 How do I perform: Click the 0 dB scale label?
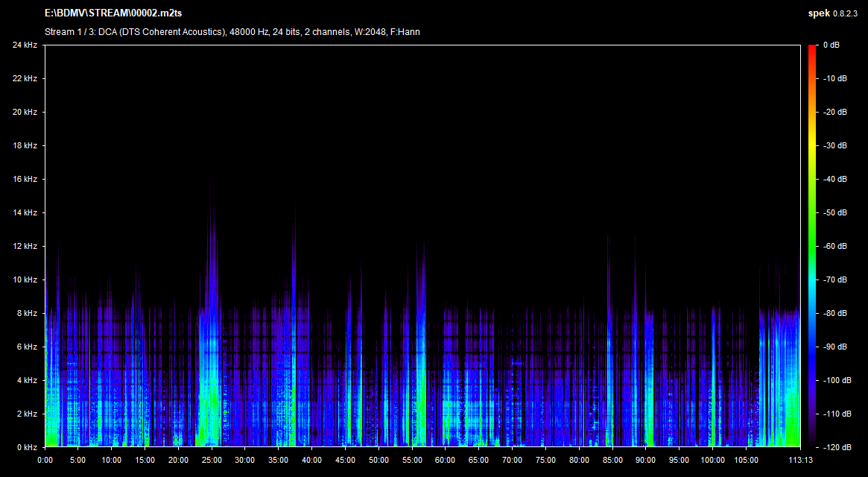click(831, 45)
